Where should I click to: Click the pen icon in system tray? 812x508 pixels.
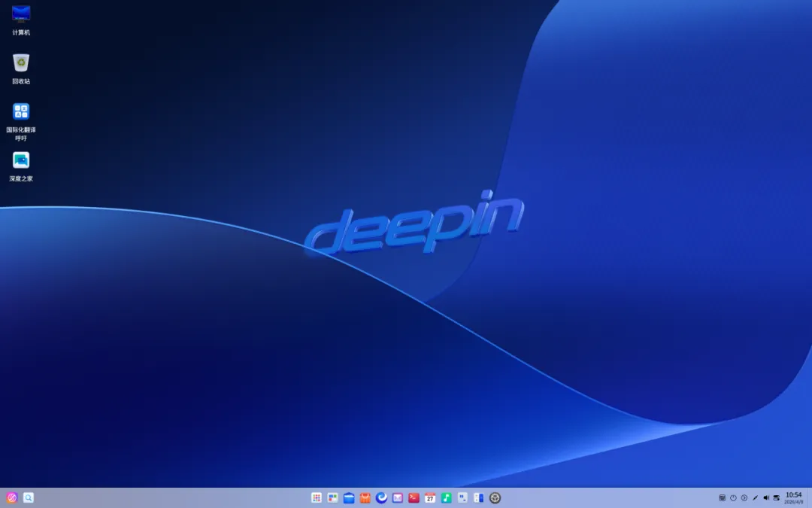coord(755,497)
